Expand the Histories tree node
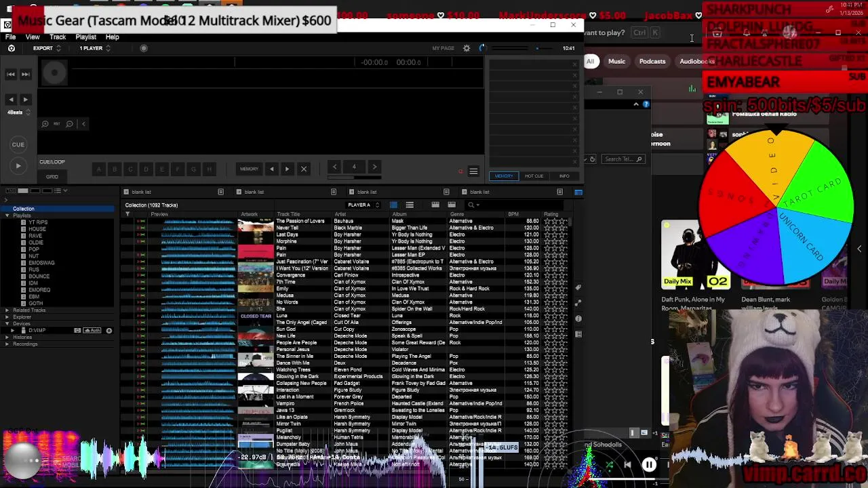The height and width of the screenshot is (488, 868). (x=7, y=338)
